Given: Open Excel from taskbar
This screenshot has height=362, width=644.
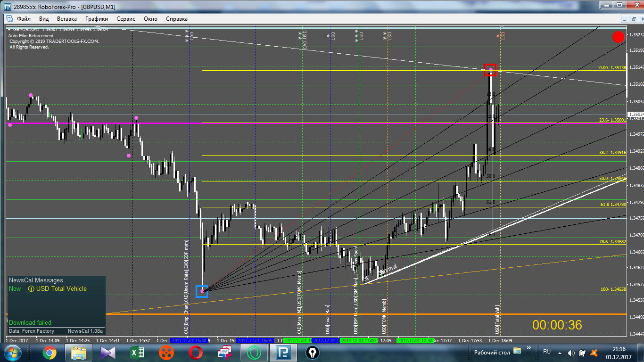Looking at the screenshot, I should tap(137, 353).
